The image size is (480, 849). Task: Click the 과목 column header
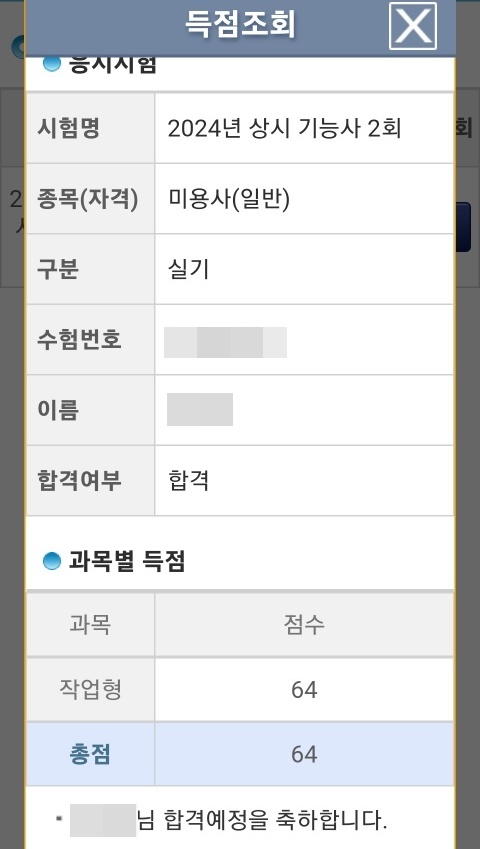[x=90, y=624]
